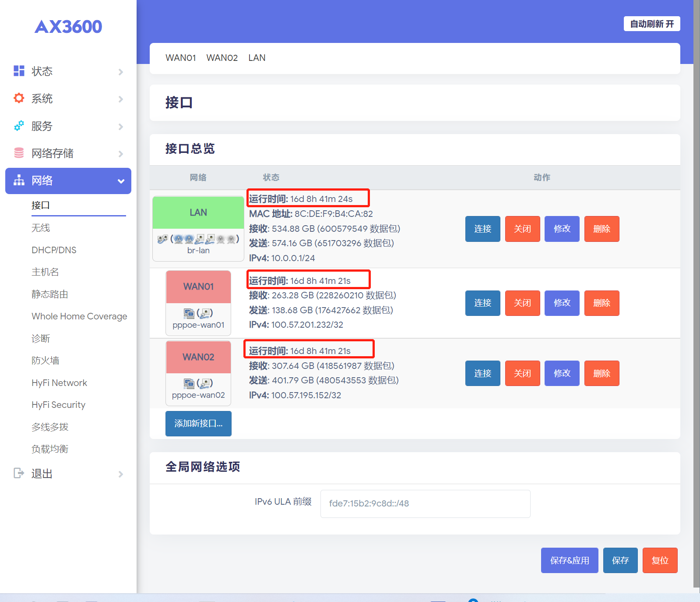Toggle the auto refresh button

tap(651, 24)
